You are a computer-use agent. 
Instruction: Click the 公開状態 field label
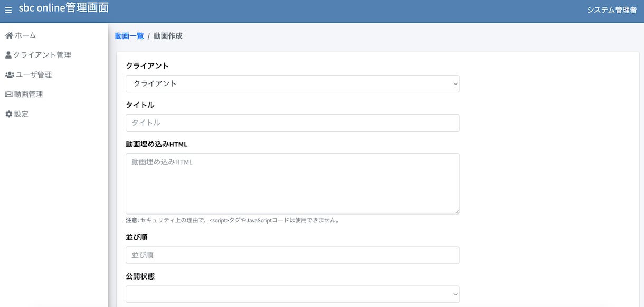pos(140,276)
